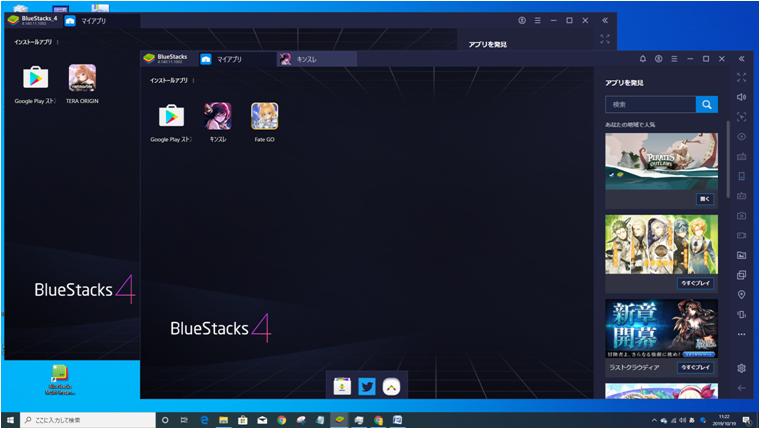
Task: Click the app search field
Action: point(650,104)
